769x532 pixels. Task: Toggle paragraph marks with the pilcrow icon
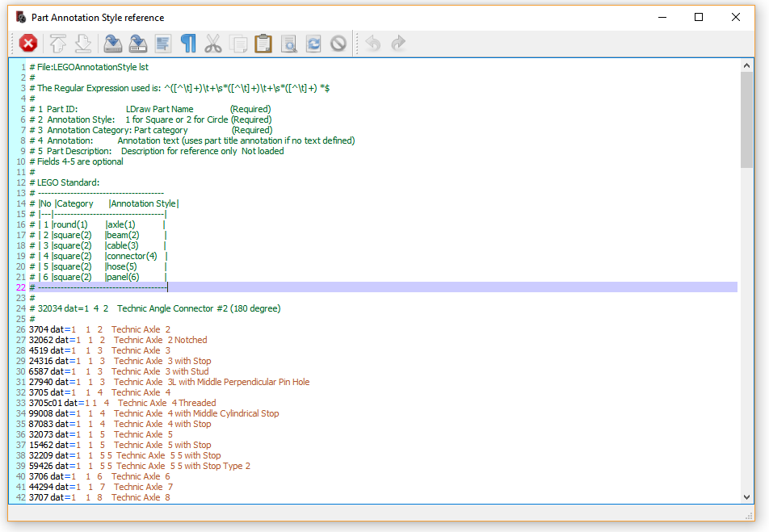pyautogui.click(x=187, y=43)
